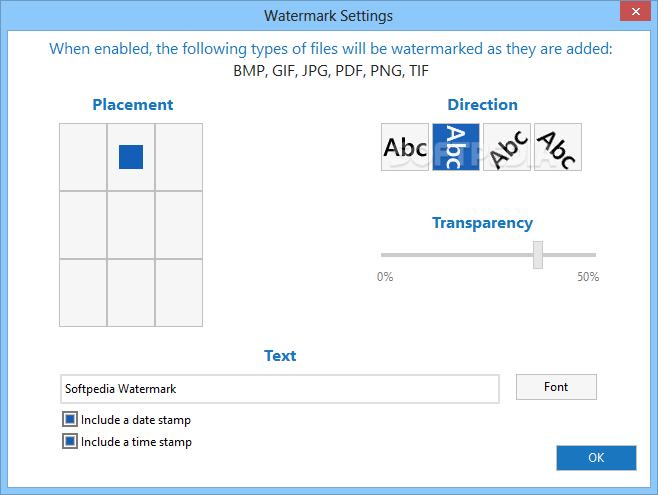658x495 pixels.
Task: Choose diagonal upward Abc direction
Action: coord(507,147)
